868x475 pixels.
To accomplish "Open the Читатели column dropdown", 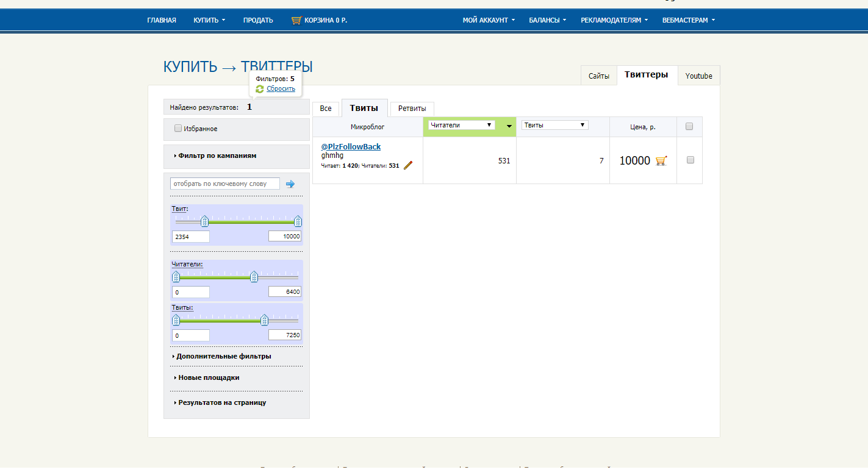I will (x=461, y=125).
